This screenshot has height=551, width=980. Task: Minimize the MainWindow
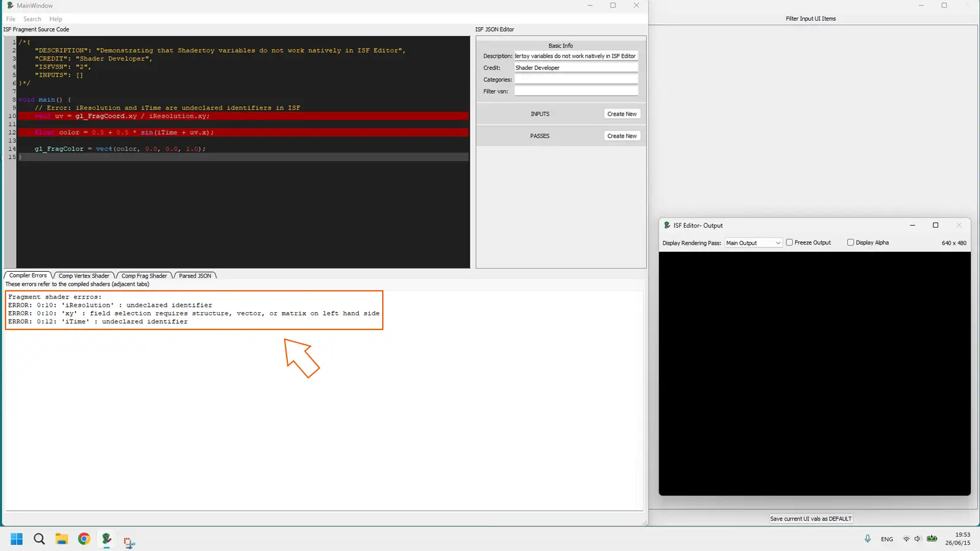590,6
